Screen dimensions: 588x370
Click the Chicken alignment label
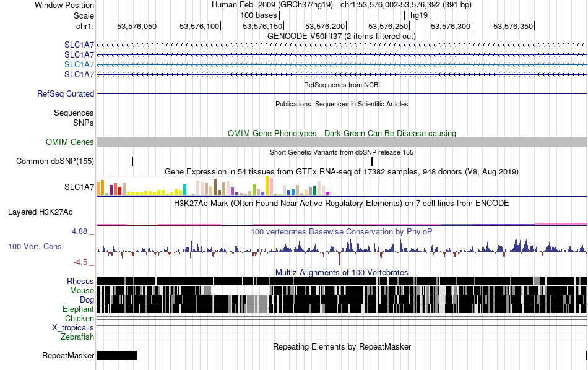coord(79,318)
